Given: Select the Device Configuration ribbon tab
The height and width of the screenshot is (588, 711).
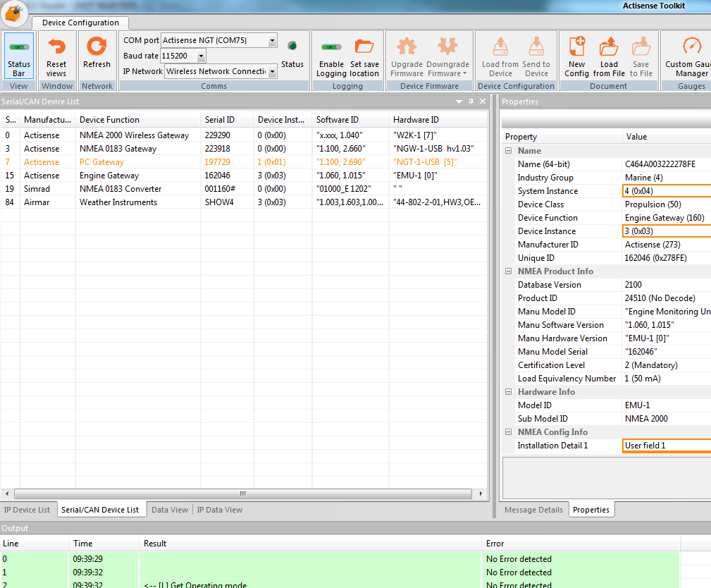Looking at the screenshot, I should point(80,23).
